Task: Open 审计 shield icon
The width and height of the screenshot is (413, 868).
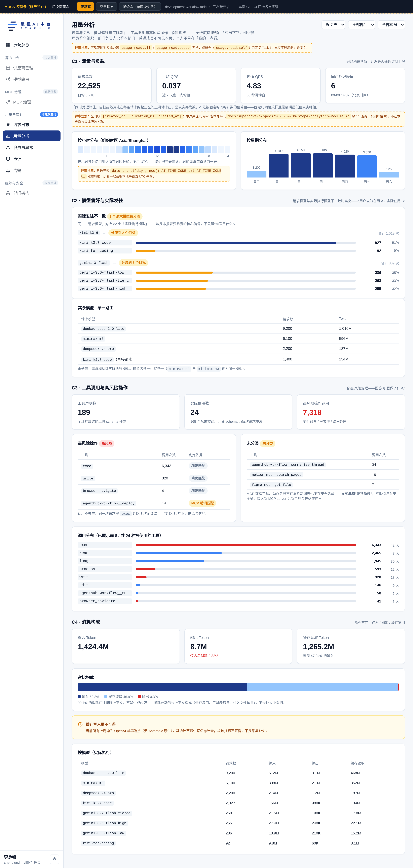Action: point(8,159)
